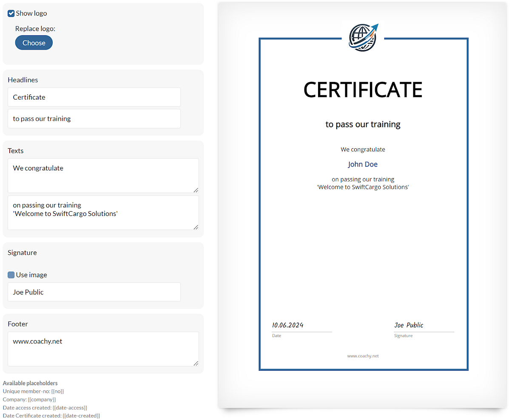
Task: Edit the 'to pass our training' subheadline field
Action: (x=94, y=119)
